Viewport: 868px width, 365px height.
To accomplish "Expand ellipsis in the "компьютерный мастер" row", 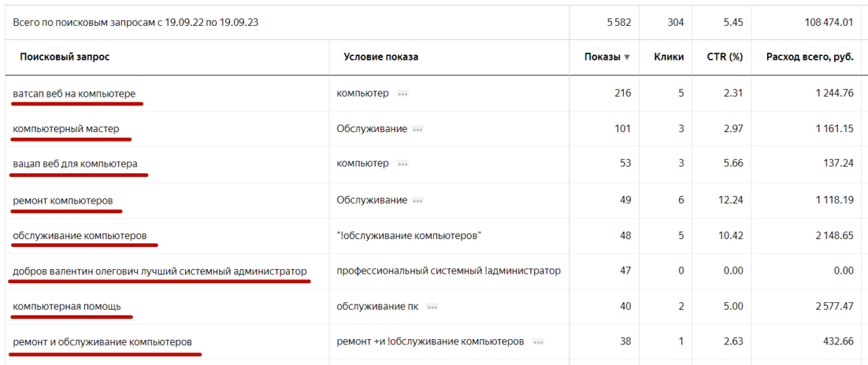I will pyautogui.click(x=418, y=129).
